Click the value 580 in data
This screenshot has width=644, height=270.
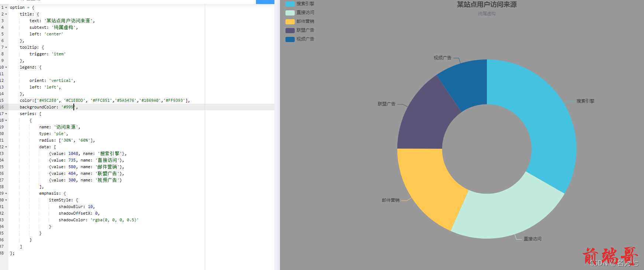point(72,167)
